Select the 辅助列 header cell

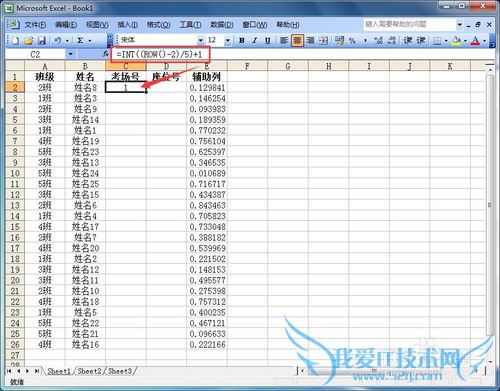207,77
